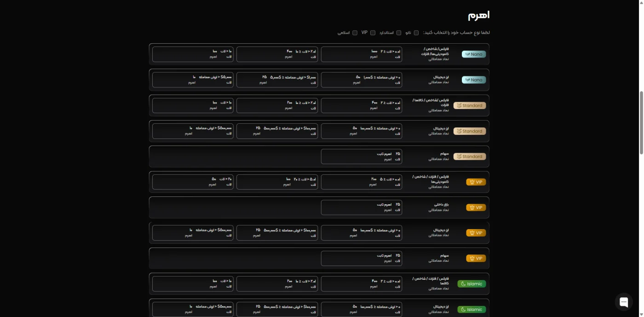The image size is (644, 317).
Task: Select the اهرم ثابت 25 cell in the VIP بازار داخلی row
Action: pos(362,207)
